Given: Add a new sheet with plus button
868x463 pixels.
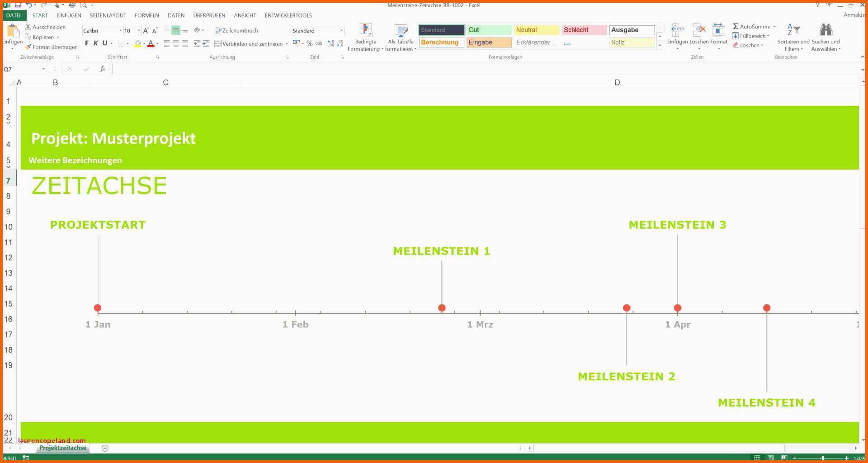Looking at the screenshot, I should [x=105, y=448].
